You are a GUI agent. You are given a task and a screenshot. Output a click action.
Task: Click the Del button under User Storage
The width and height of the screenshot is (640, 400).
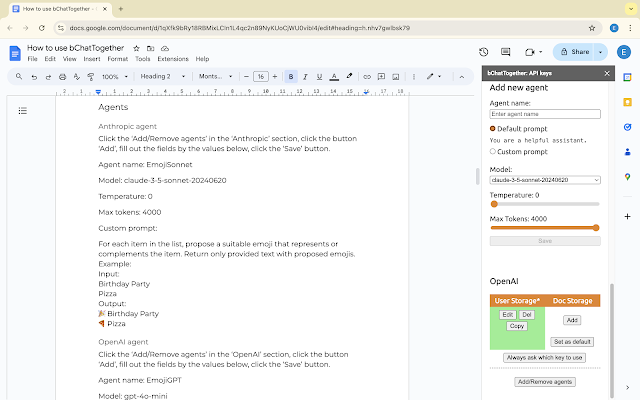527,315
